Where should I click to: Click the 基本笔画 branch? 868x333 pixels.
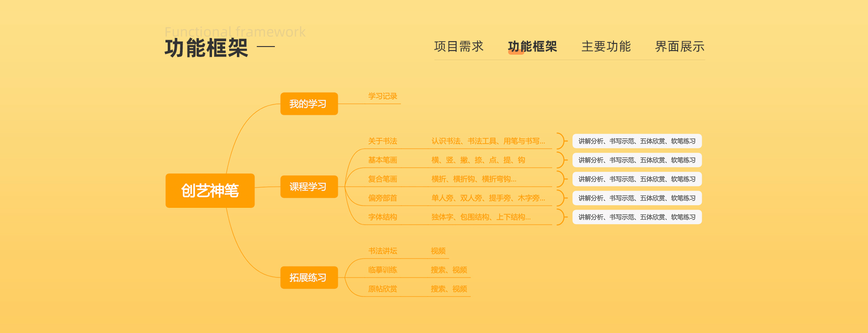pyautogui.click(x=382, y=160)
